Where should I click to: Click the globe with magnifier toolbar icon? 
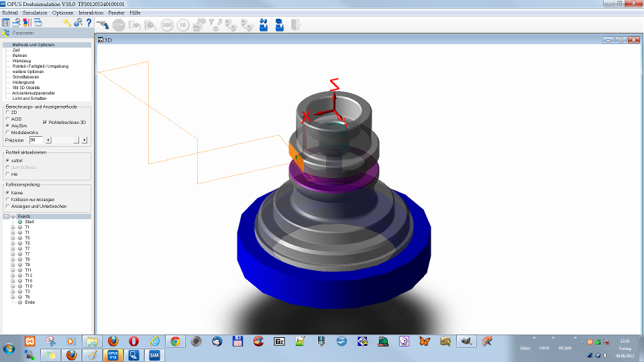pyautogui.click(x=78, y=23)
